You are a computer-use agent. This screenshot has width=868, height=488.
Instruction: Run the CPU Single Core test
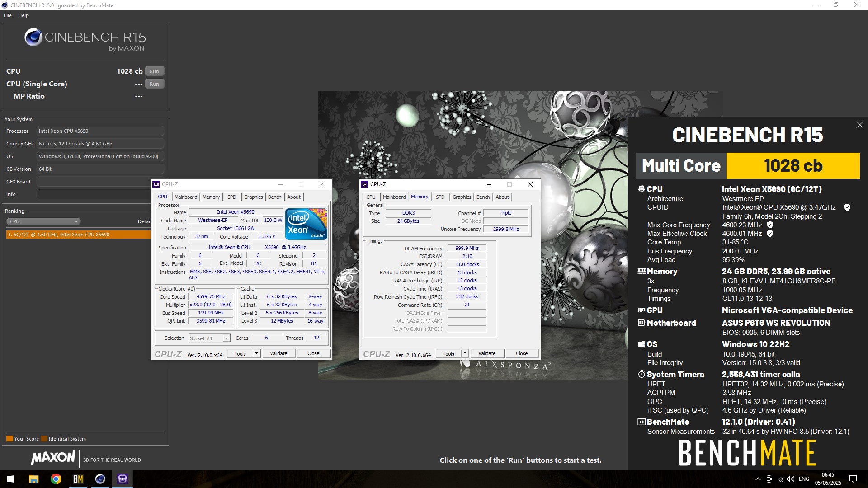(154, 84)
